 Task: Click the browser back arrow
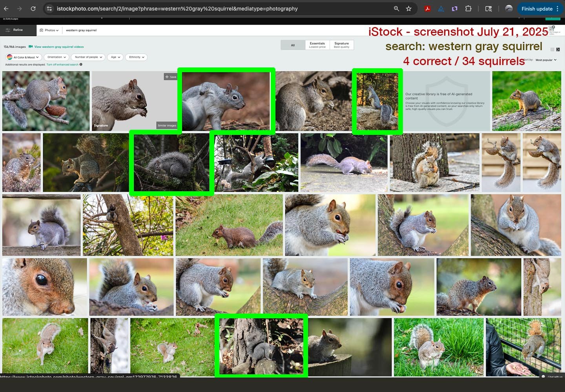click(x=6, y=9)
